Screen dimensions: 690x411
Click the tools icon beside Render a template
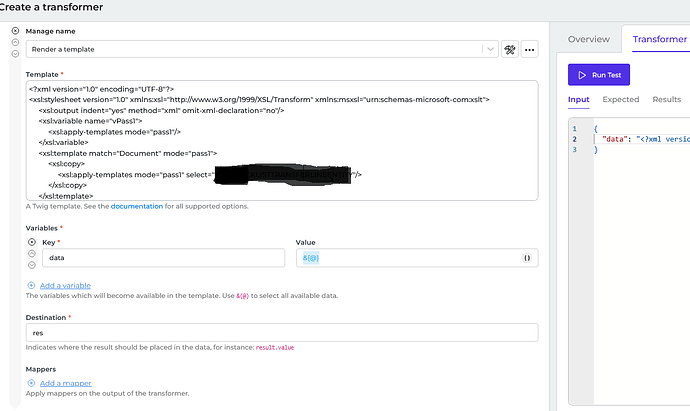(x=509, y=49)
